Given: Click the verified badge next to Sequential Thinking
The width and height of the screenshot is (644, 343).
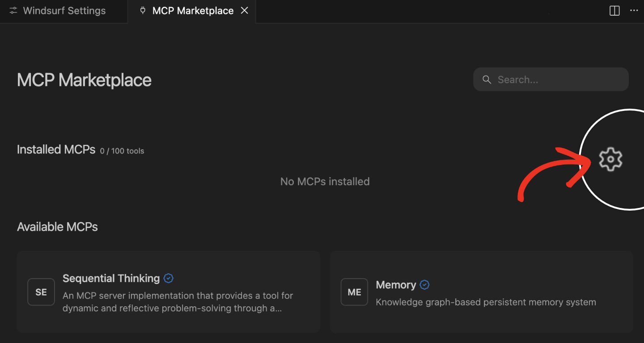Looking at the screenshot, I should pos(168,278).
